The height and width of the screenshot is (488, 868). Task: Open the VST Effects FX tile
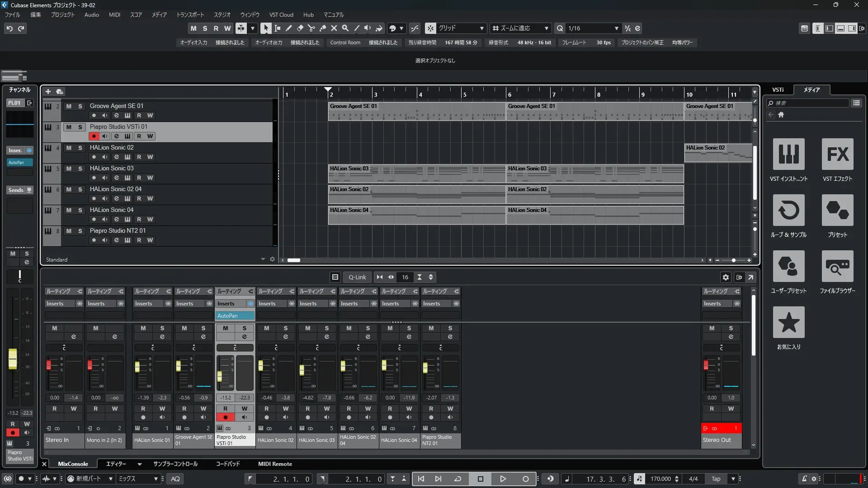837,155
